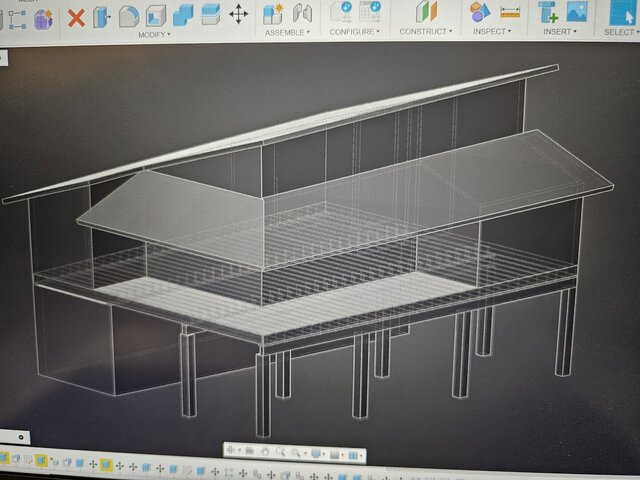Click the Display Settings monitor icon
Viewport: 640px width, 480px height.
point(316,453)
